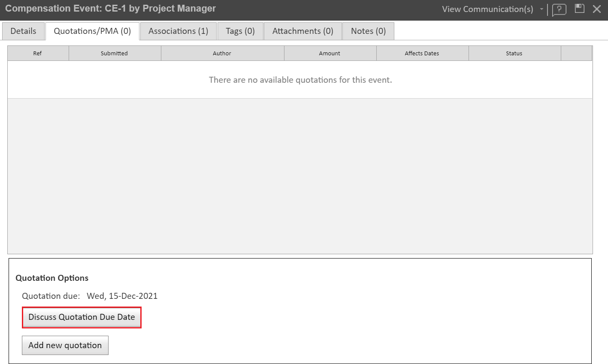Click the save floppy disk icon
Screen dimensions: 608x364
[x=580, y=9]
